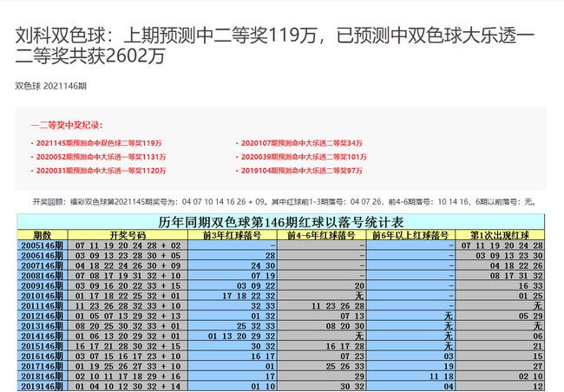The width and height of the screenshot is (564, 392).
Task: Select the 2010146期 row label
Action: click(x=43, y=296)
